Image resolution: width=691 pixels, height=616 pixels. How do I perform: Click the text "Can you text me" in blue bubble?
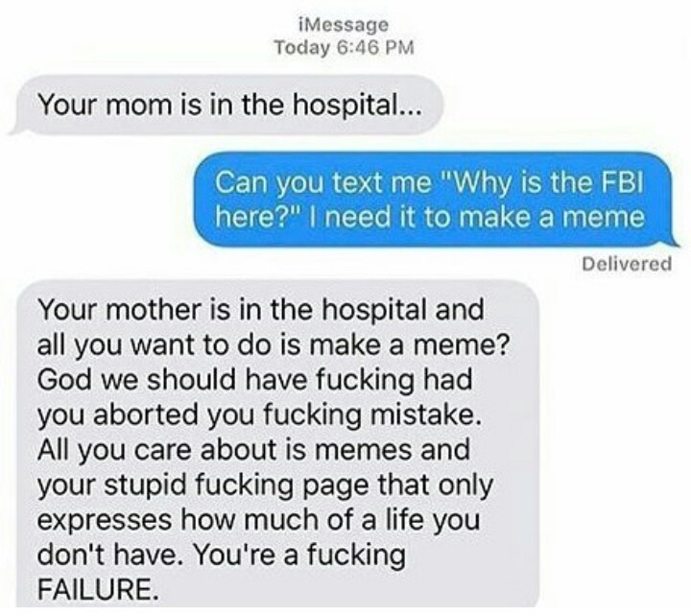(323, 183)
